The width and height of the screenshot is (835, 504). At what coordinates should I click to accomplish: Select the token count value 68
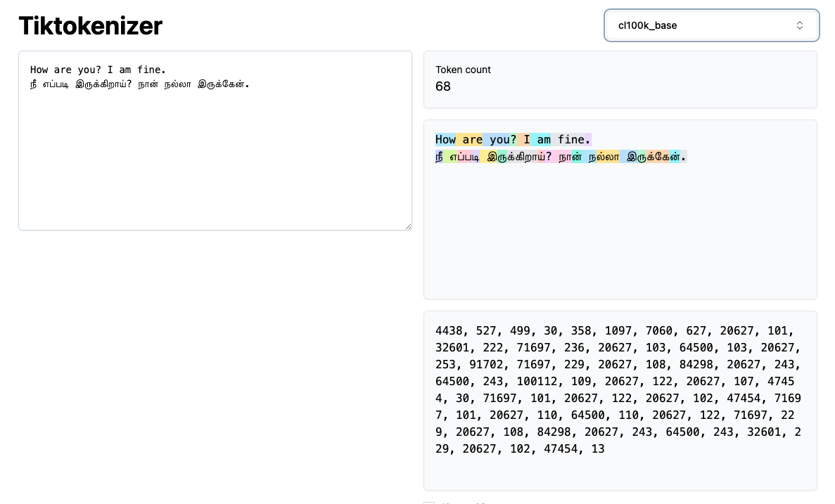coord(443,86)
